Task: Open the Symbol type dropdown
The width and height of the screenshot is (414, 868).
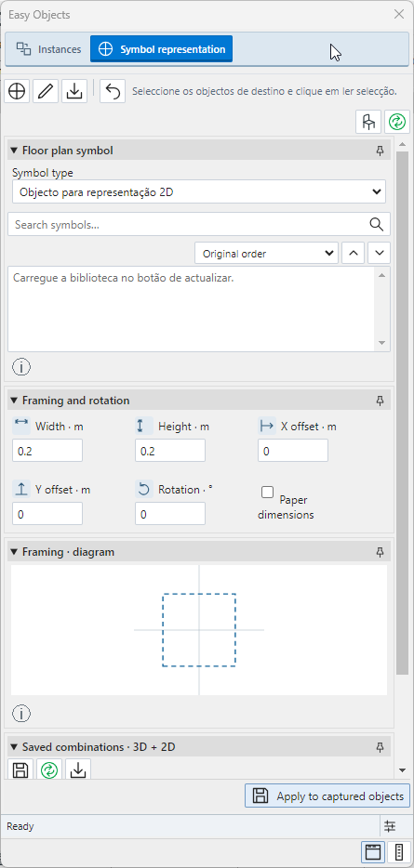Action: click(x=199, y=192)
